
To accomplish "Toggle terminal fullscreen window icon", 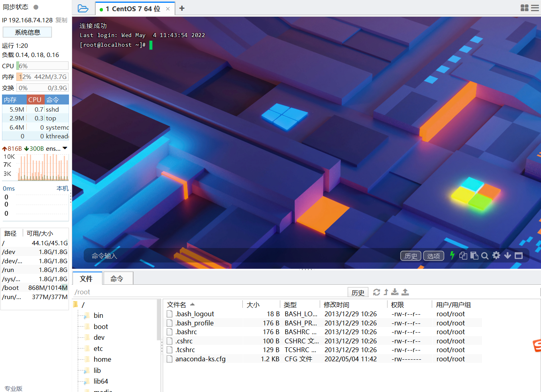I will pyautogui.click(x=519, y=256).
